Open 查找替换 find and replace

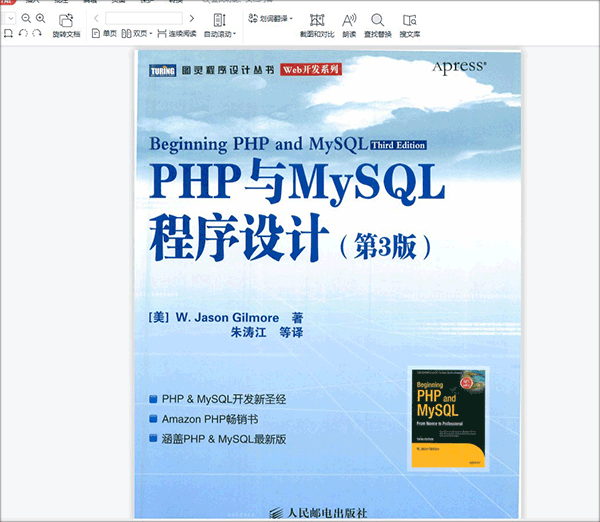tap(378, 20)
